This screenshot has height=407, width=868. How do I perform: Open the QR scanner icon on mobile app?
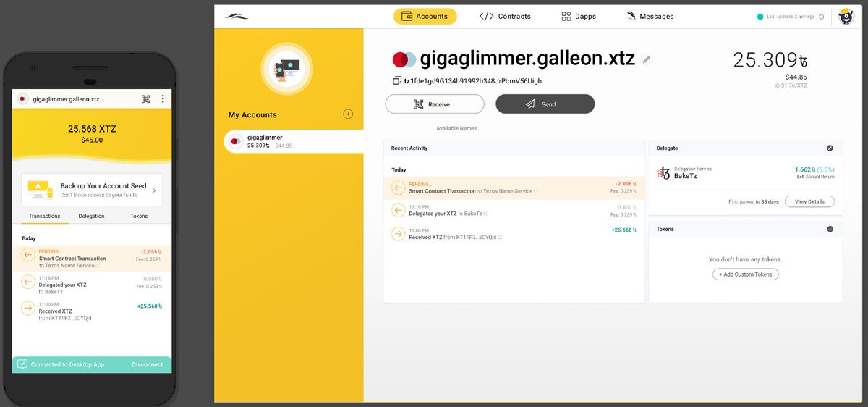pos(145,99)
